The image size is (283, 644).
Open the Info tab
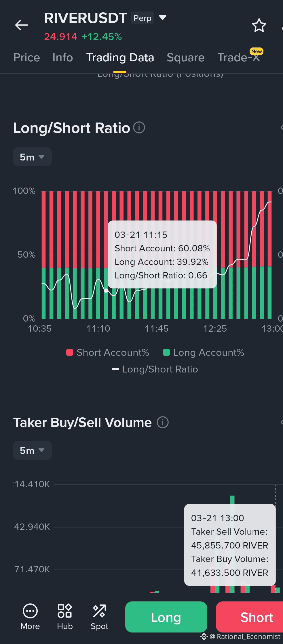click(x=63, y=58)
